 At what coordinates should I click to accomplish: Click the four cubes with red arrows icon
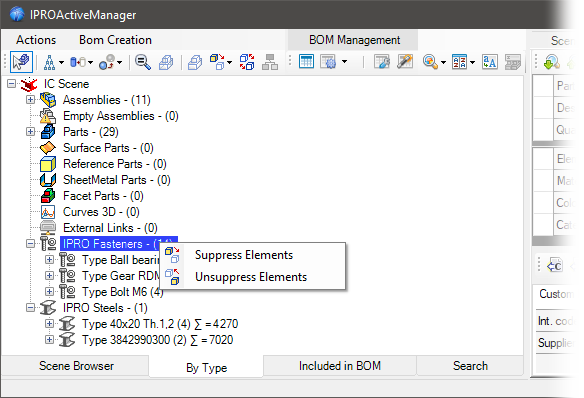247,62
